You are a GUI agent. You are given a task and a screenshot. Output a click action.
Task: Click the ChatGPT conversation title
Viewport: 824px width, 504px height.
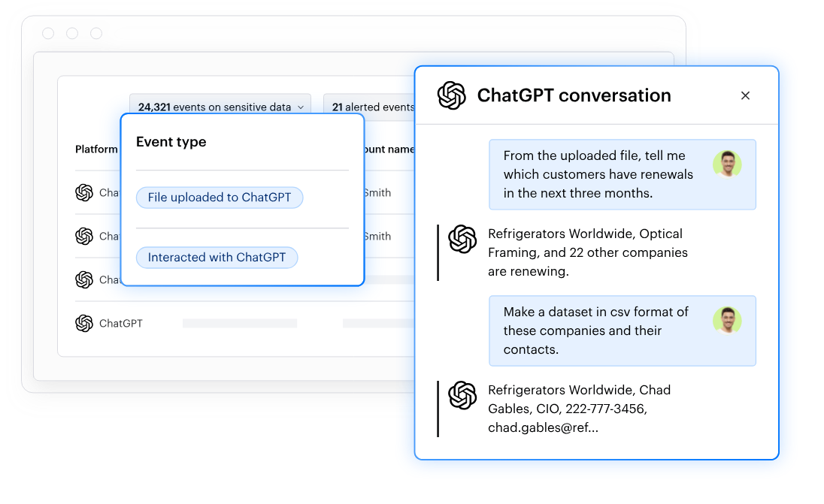[574, 95]
